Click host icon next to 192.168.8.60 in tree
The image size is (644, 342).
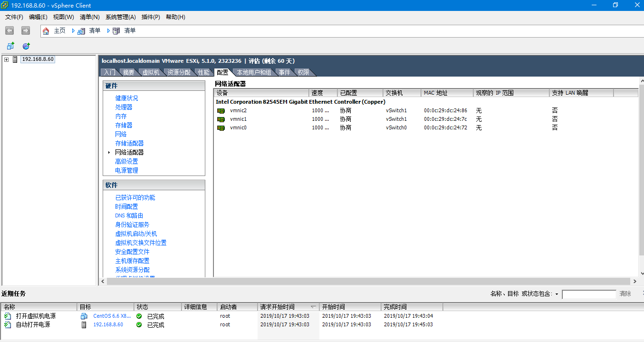pyautogui.click(x=15, y=59)
